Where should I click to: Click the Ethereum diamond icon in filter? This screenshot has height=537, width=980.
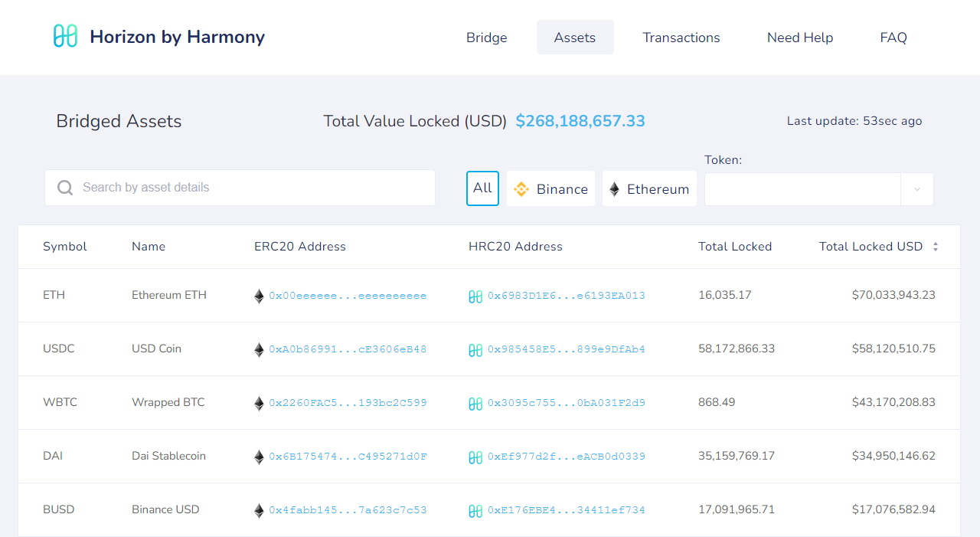[614, 189]
